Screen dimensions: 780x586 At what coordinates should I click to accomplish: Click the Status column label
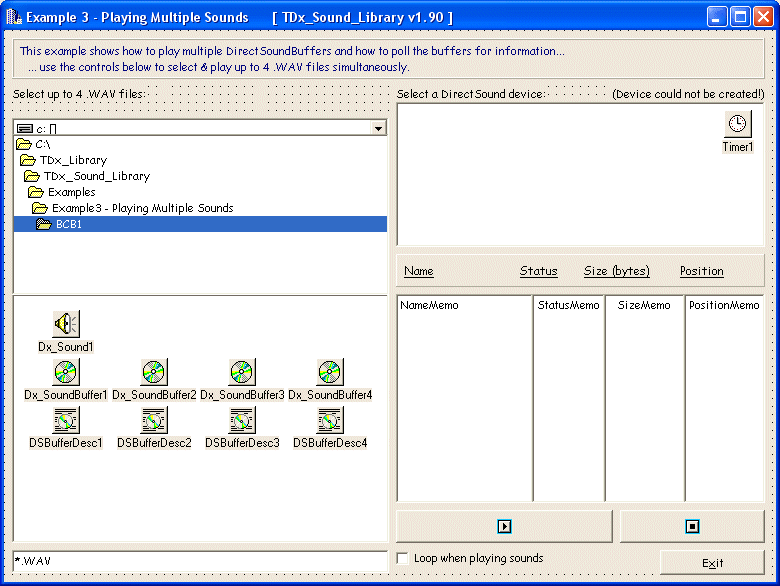(539, 271)
